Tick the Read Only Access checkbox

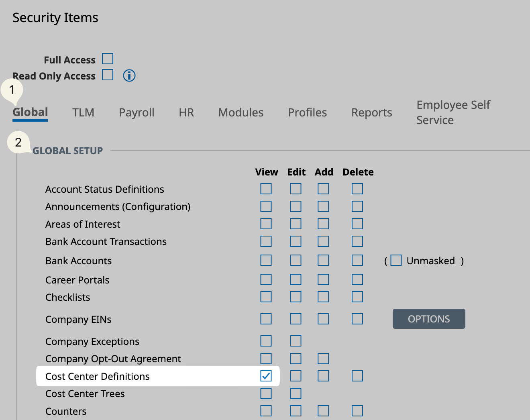(108, 75)
